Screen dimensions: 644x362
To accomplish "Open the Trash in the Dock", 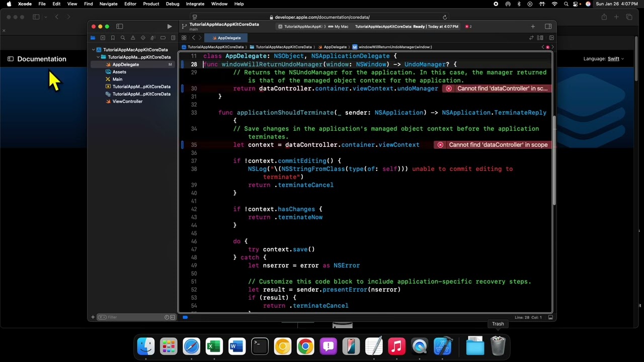I will click(498, 346).
